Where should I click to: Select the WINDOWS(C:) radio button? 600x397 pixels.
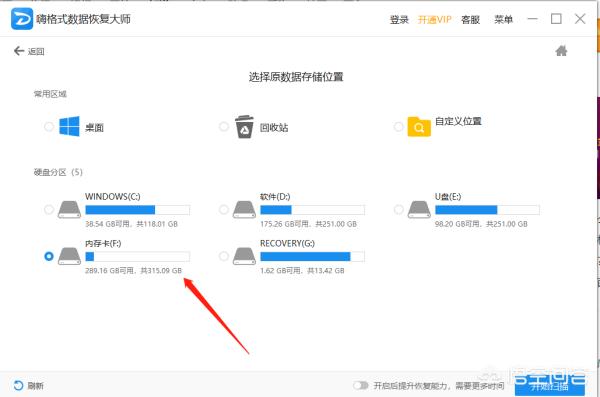pyautogui.click(x=49, y=209)
